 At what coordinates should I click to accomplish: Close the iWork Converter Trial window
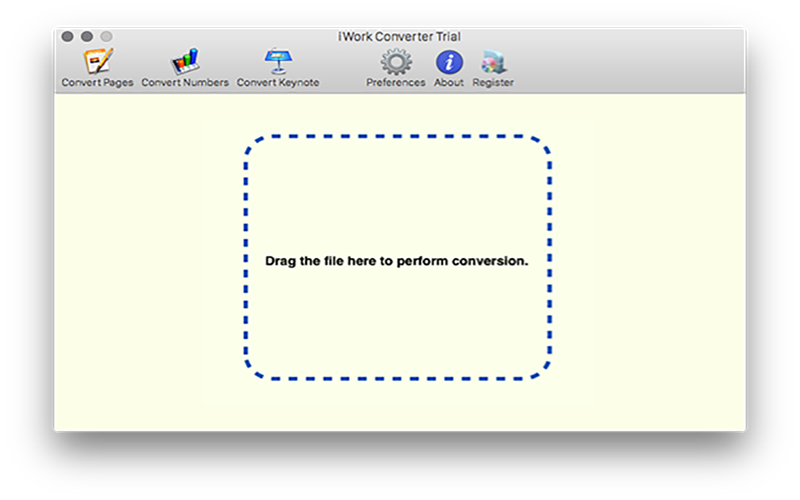tap(67, 36)
